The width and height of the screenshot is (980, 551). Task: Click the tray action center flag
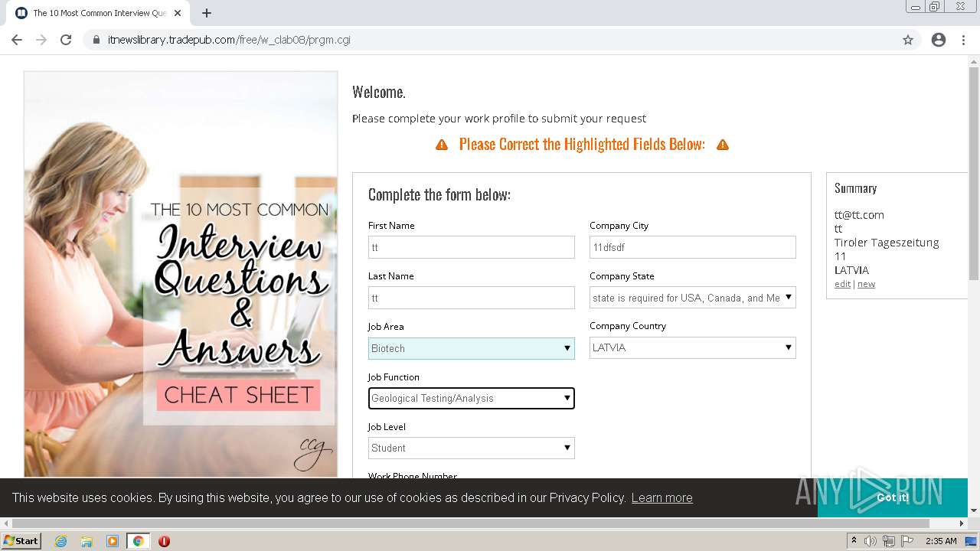(907, 541)
